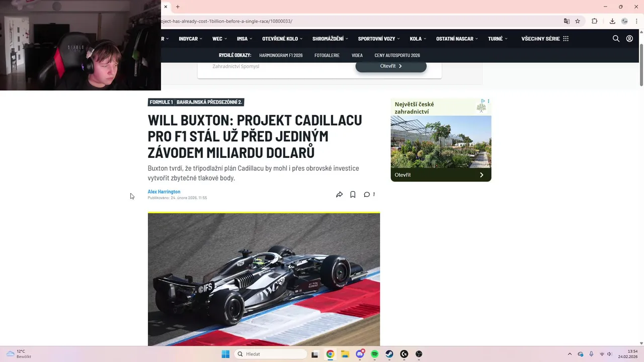Open the FOTOGALERIE quick link
Viewport: 644px width, 362px height.
tap(327, 55)
